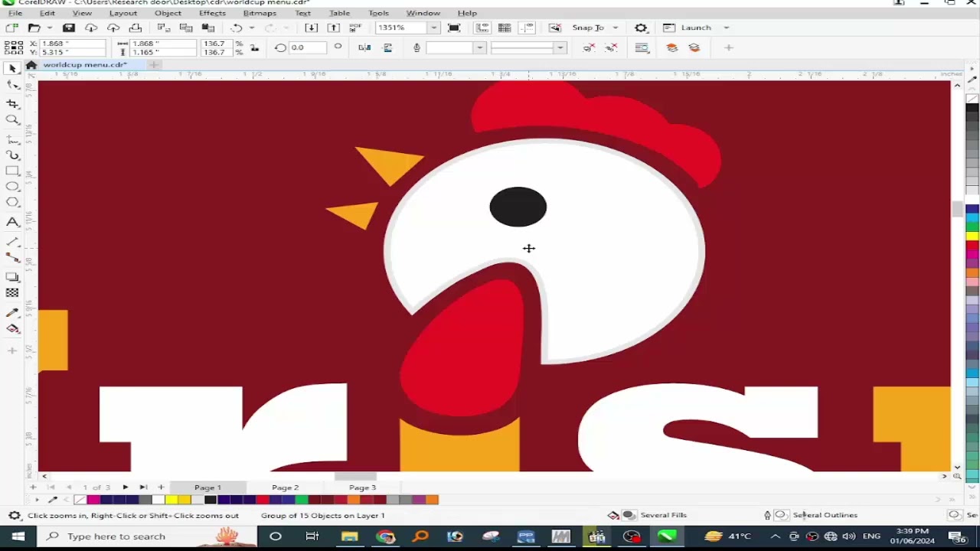Select the Transparency tool
This screenshot has height=551, width=980.
click(x=12, y=293)
